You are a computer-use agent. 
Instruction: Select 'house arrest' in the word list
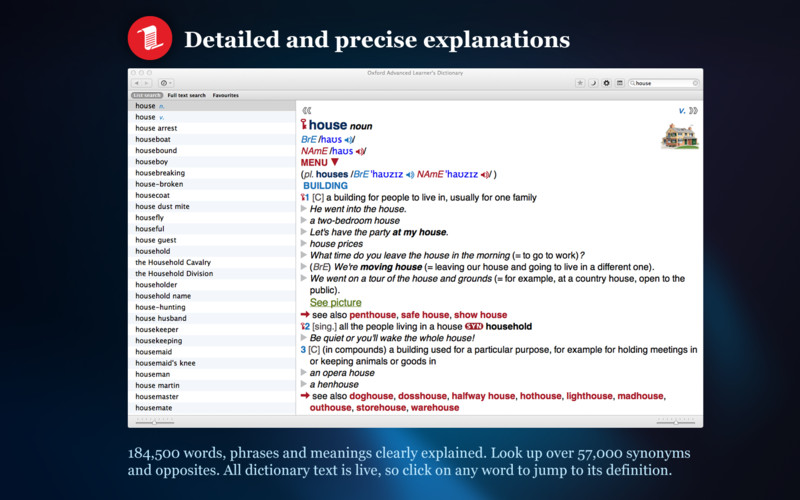coord(212,128)
